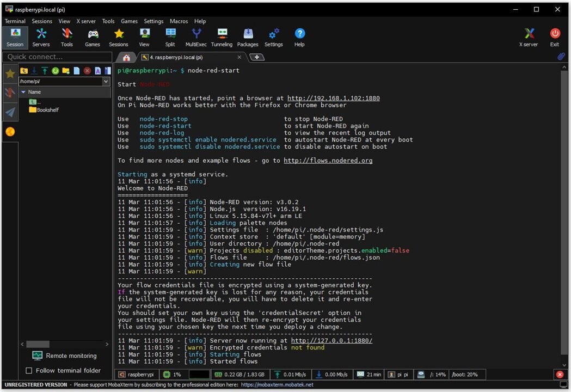Open the Tools menu in menu bar
This screenshot has width=571, height=392.
point(108,21)
